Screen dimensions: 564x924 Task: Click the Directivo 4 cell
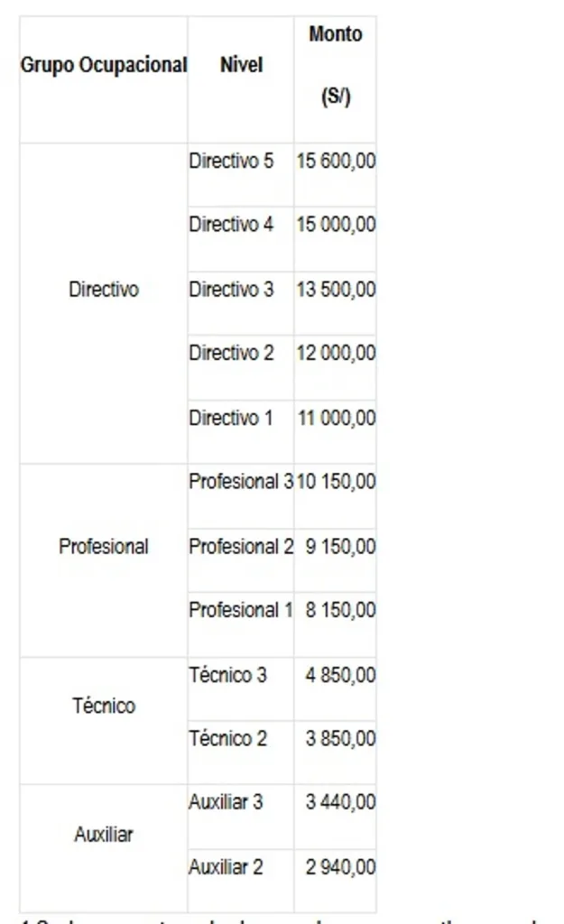[x=241, y=238]
